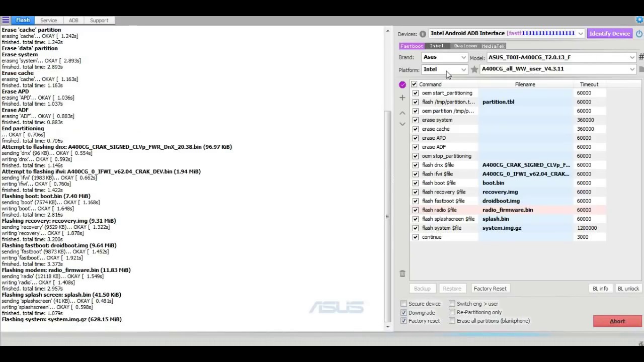Select the Intel mode tab
The image size is (644, 362).
click(x=437, y=46)
